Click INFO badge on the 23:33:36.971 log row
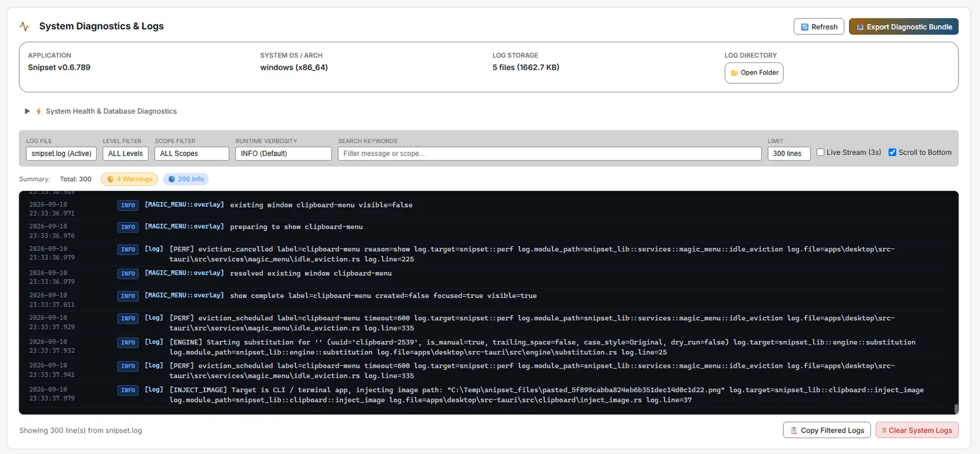The height and width of the screenshot is (454, 980). pos(128,206)
